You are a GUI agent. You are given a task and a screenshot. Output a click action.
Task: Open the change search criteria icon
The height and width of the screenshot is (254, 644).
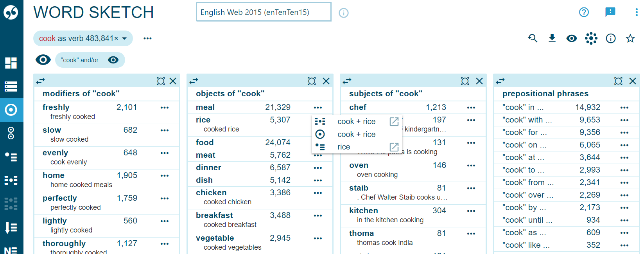(x=533, y=38)
